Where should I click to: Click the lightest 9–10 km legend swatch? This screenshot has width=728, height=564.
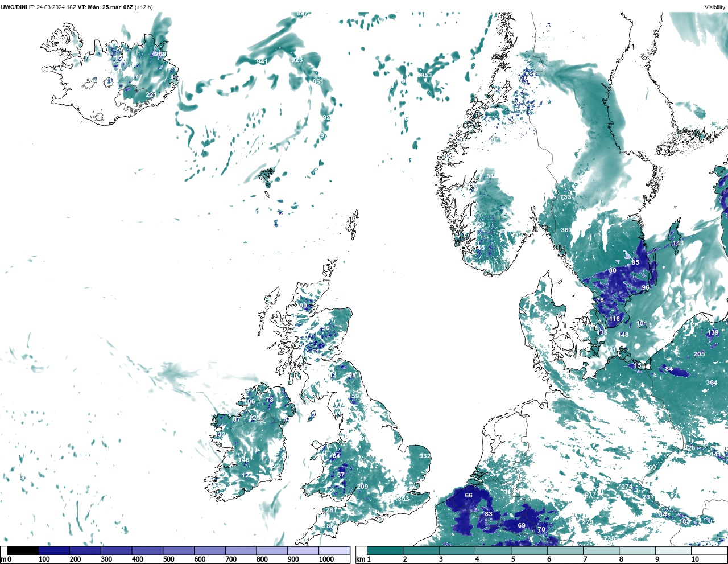coord(673,551)
